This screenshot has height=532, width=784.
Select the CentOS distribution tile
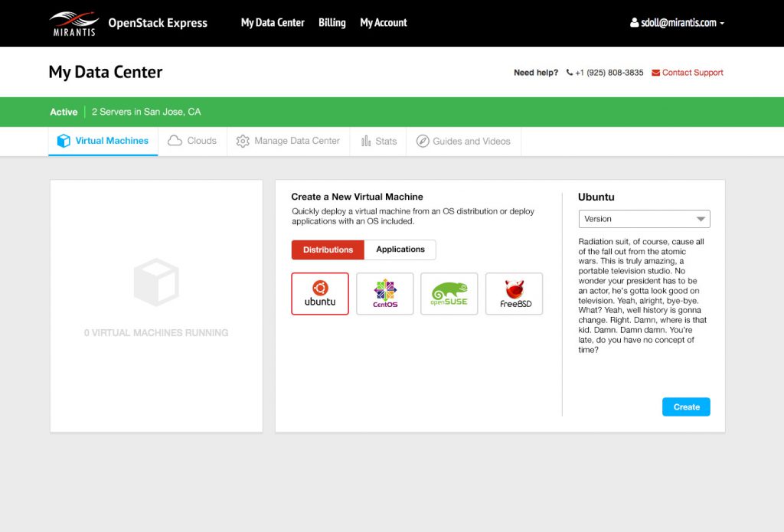[x=385, y=293]
